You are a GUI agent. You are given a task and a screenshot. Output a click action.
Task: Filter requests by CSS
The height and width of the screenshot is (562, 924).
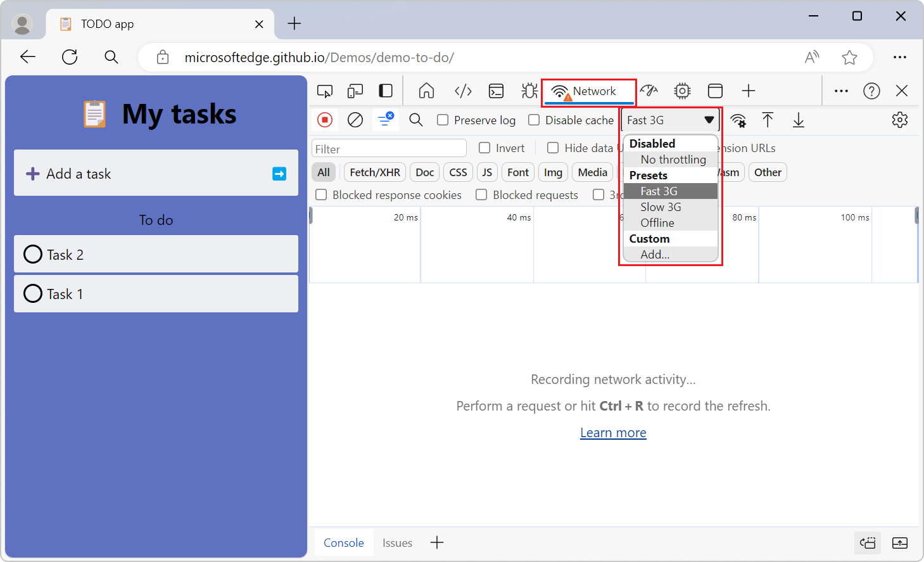coord(458,172)
